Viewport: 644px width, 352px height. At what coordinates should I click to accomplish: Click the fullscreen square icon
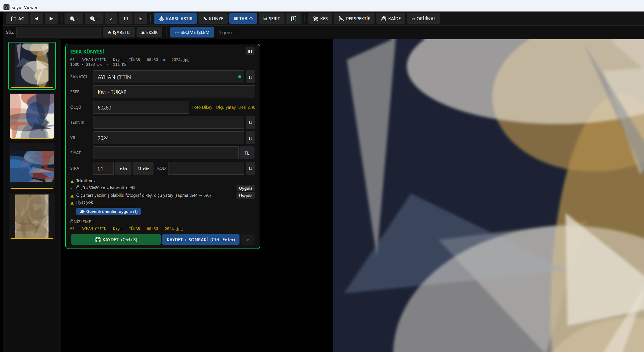pos(140,18)
